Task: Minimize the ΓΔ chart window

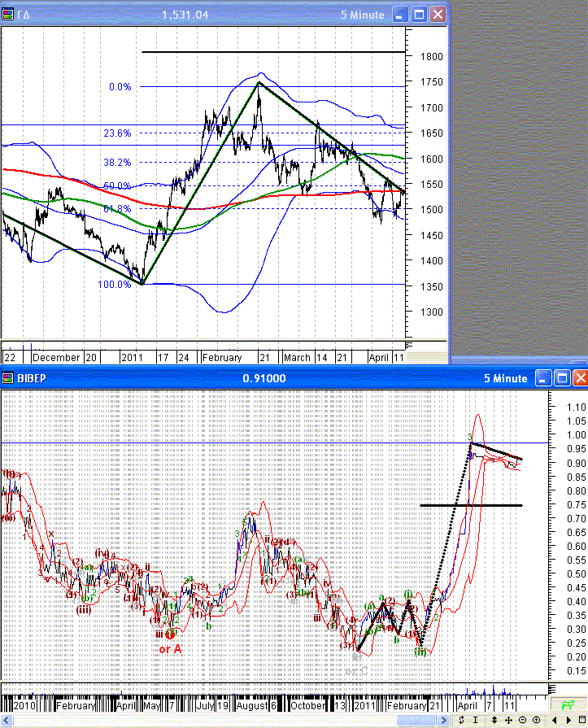Action: 402,15
